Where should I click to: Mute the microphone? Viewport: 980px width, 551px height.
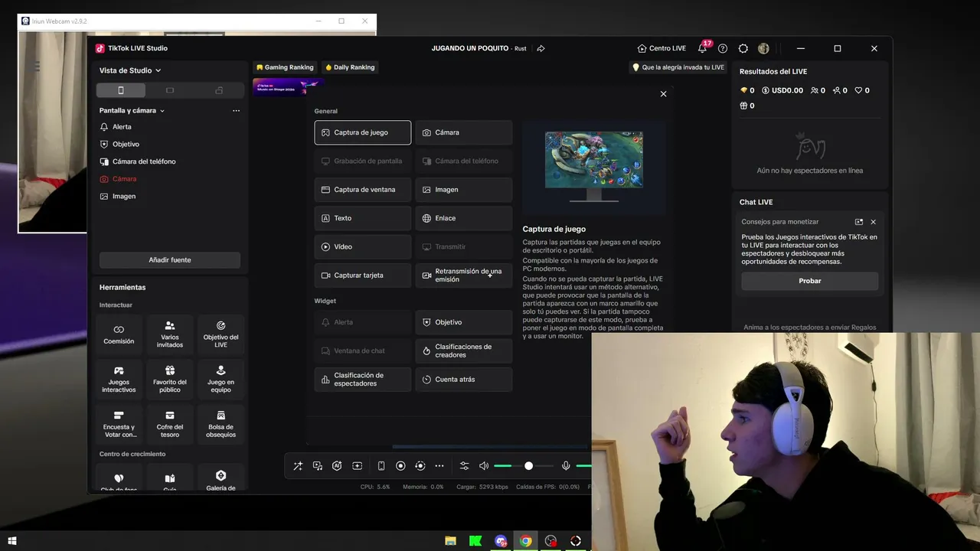coord(566,466)
